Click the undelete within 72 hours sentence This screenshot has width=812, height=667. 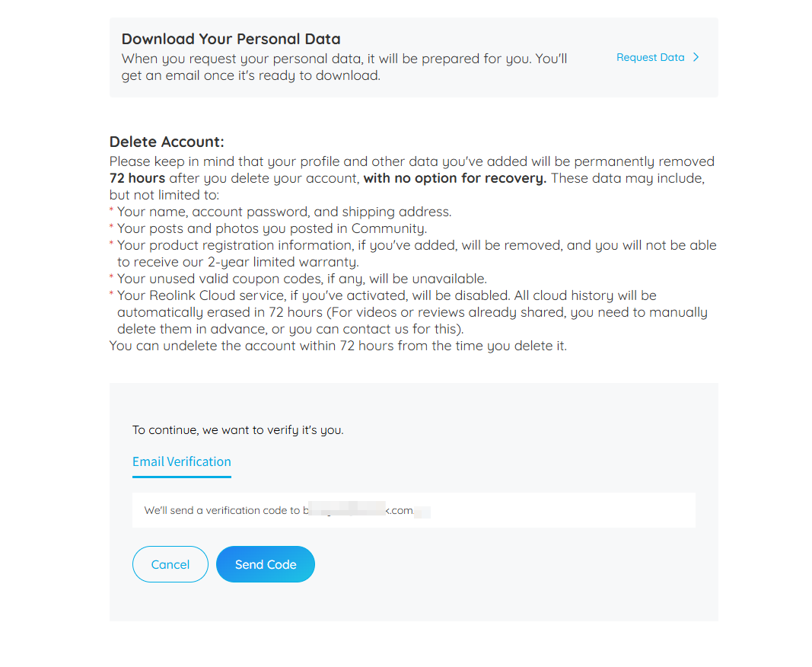click(338, 346)
